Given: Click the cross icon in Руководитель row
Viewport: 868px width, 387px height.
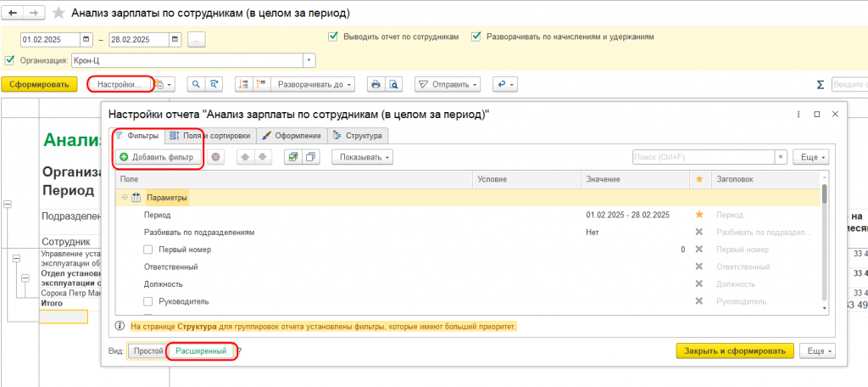Looking at the screenshot, I should tap(699, 301).
